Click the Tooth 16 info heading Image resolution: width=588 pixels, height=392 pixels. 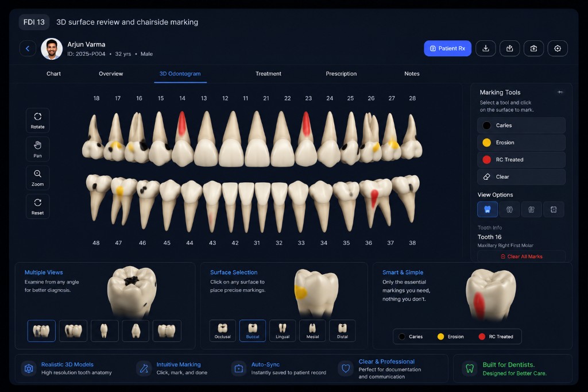coord(489,237)
